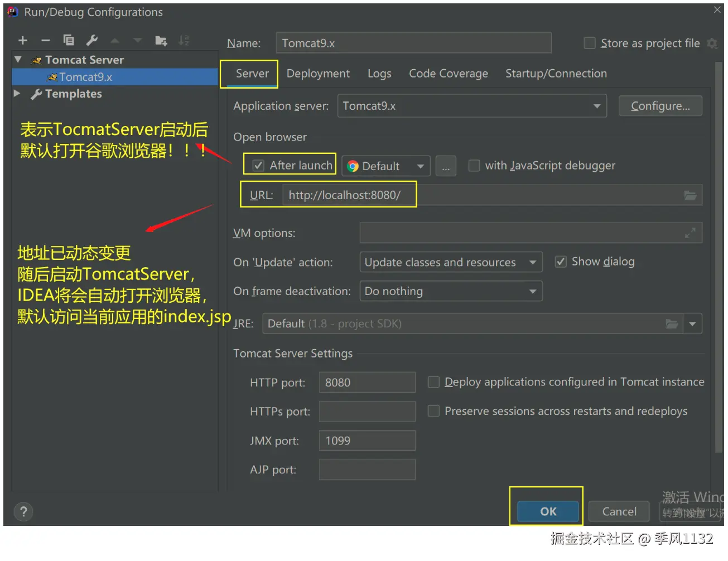Open the On frame deactivation dropdown
The image size is (728, 561).
pos(451,291)
